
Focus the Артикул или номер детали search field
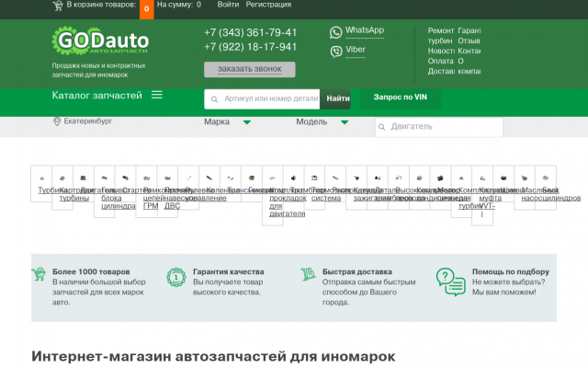[262, 99]
